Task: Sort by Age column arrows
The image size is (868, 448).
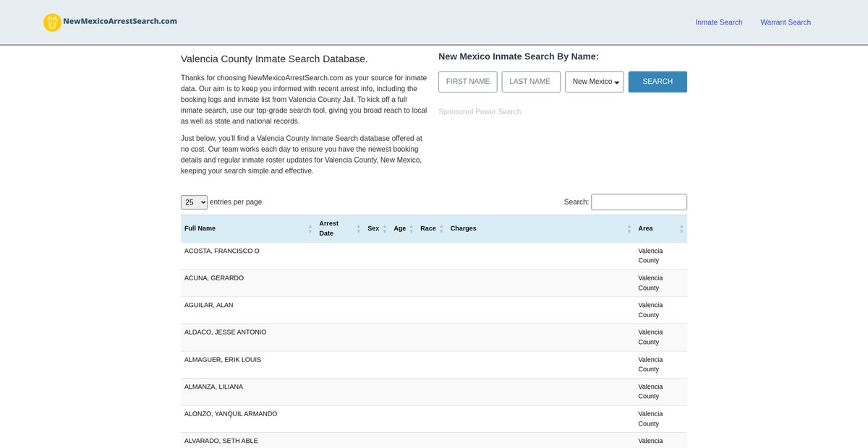Action: click(x=411, y=228)
